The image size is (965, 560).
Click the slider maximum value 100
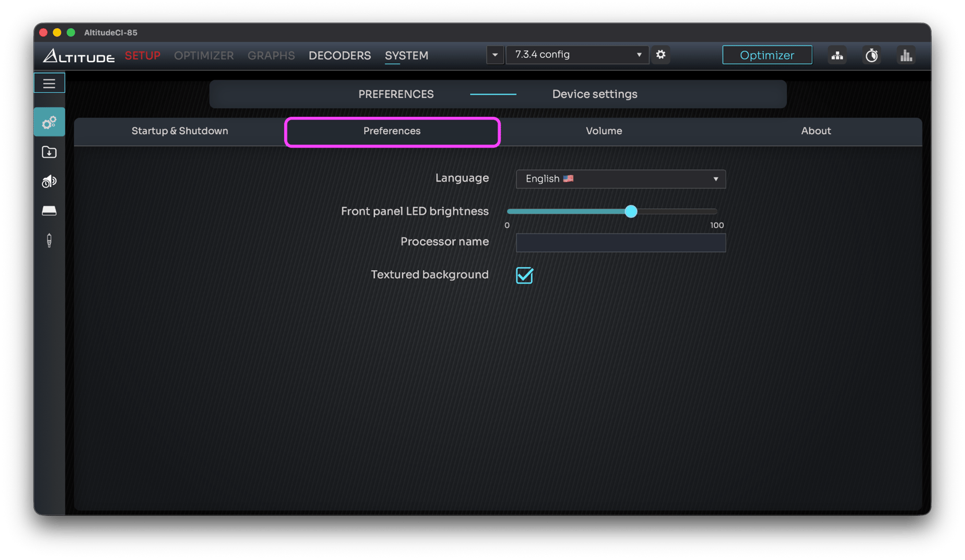(x=717, y=225)
